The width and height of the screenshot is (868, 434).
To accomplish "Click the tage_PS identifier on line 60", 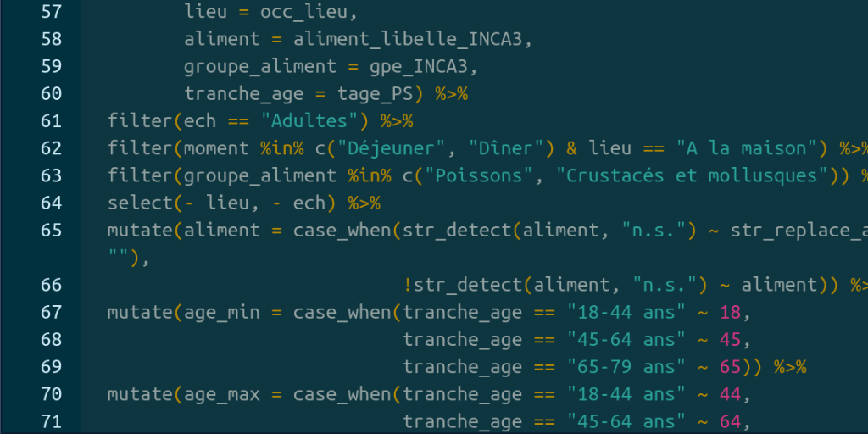I will coord(376,93).
